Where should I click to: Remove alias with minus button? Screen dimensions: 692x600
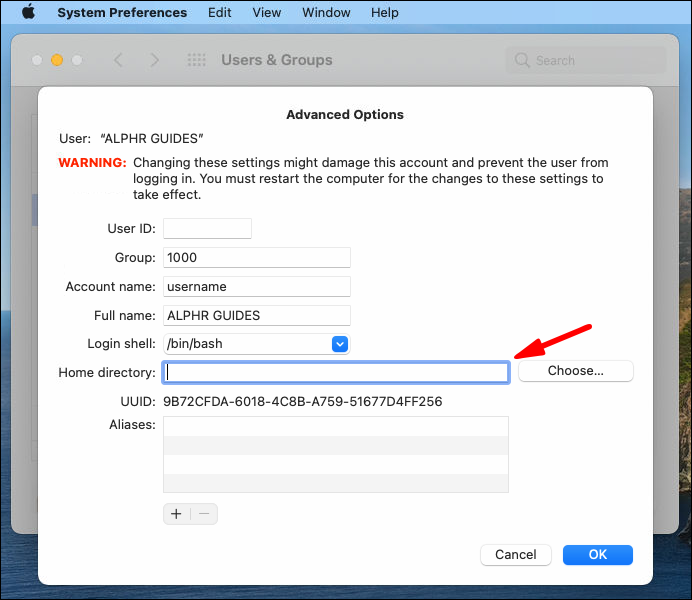(x=204, y=514)
